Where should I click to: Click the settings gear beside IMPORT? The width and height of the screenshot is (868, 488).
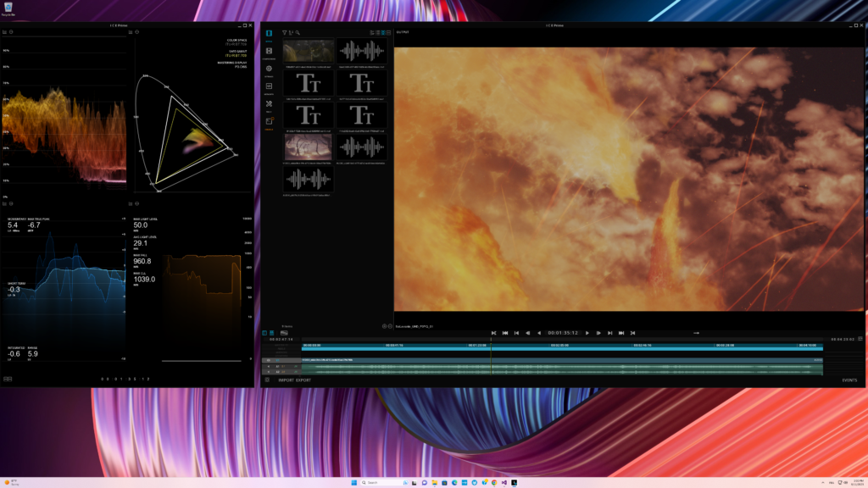[x=267, y=380]
